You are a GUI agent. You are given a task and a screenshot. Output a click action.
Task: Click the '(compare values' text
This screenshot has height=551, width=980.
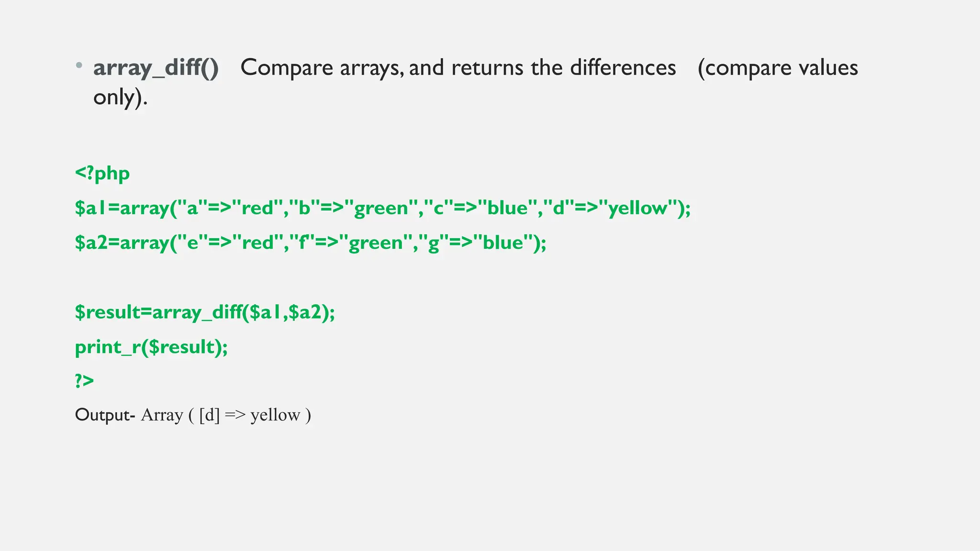778,67
